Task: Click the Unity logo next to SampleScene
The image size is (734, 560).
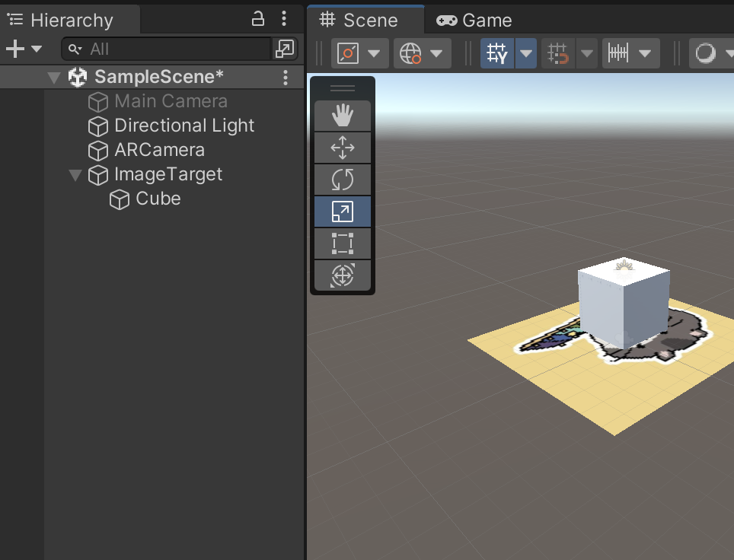Action: click(78, 78)
